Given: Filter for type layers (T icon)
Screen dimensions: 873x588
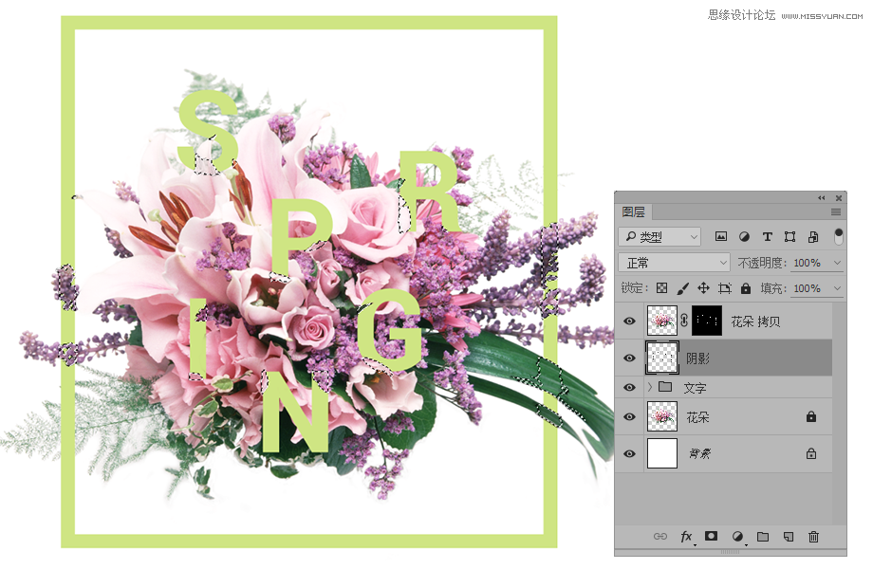Looking at the screenshot, I should (x=768, y=236).
